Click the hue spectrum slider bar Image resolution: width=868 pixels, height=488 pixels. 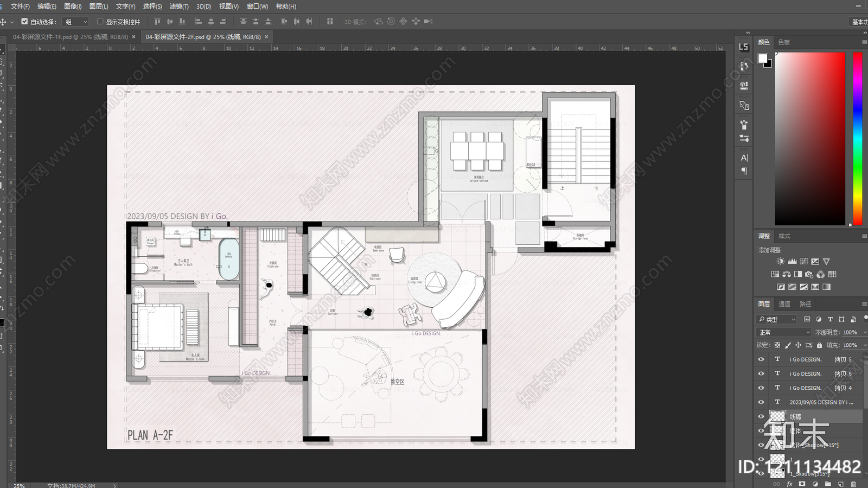[858, 138]
